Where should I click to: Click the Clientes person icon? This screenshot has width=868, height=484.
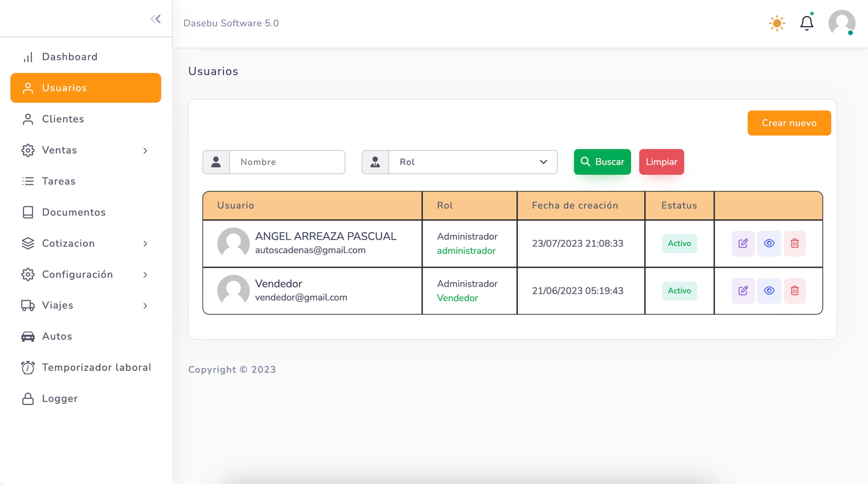[x=28, y=119]
